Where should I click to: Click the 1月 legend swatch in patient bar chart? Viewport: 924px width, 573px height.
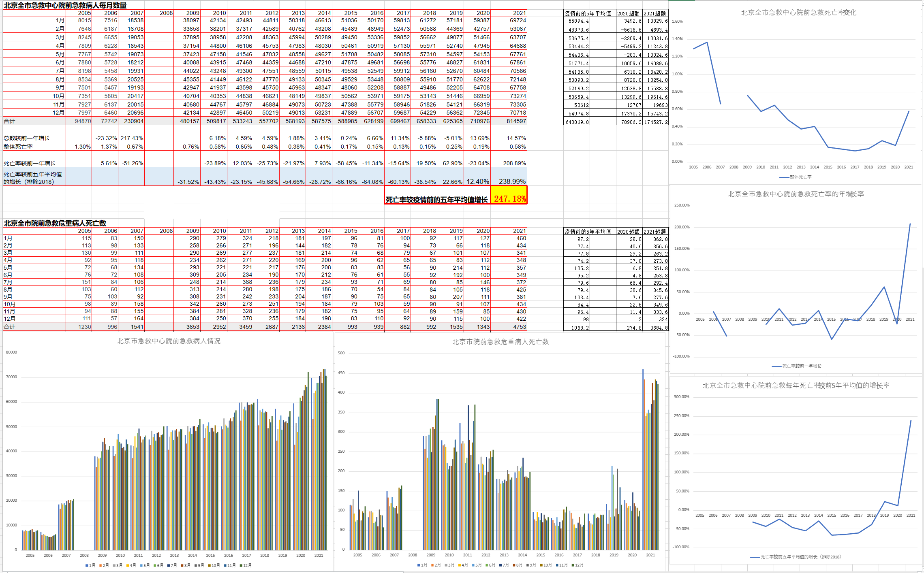87,565
